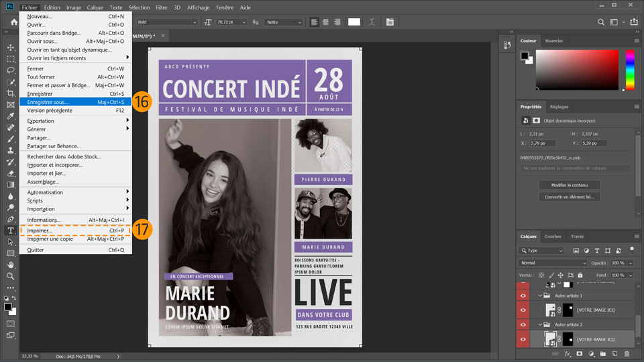Click the trash icon to delete layer
The height and width of the screenshot is (362, 644).
point(627,353)
